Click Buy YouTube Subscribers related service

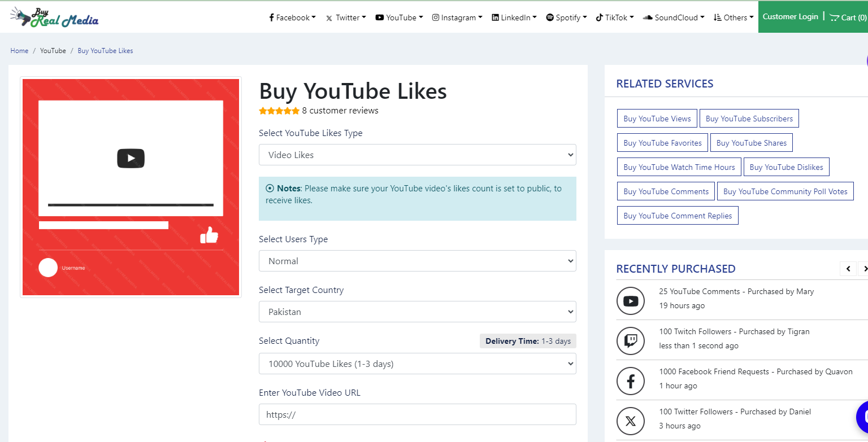(749, 119)
